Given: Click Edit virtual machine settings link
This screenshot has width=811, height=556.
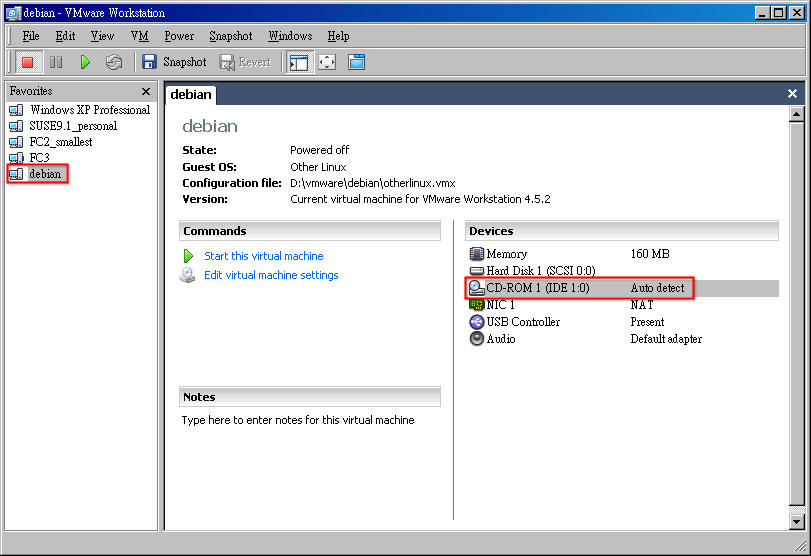Looking at the screenshot, I should click(x=271, y=275).
